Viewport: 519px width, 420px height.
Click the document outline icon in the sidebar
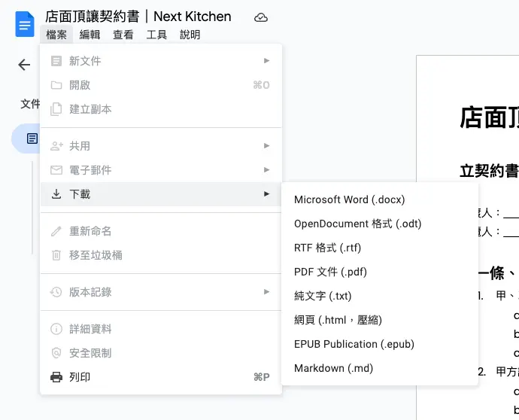[32, 138]
